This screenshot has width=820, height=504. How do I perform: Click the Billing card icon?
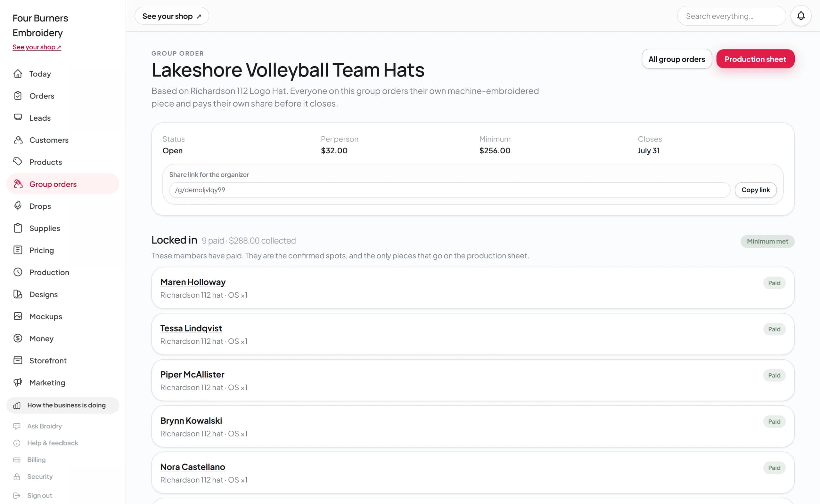(x=17, y=460)
